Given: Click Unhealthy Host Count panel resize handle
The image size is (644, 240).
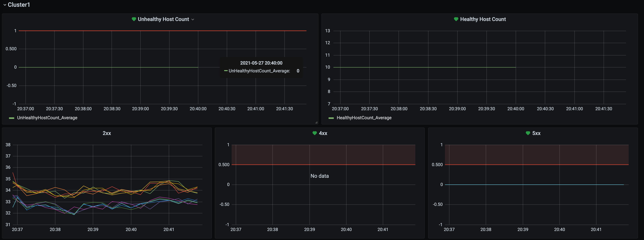Looking at the screenshot, I should [316, 122].
